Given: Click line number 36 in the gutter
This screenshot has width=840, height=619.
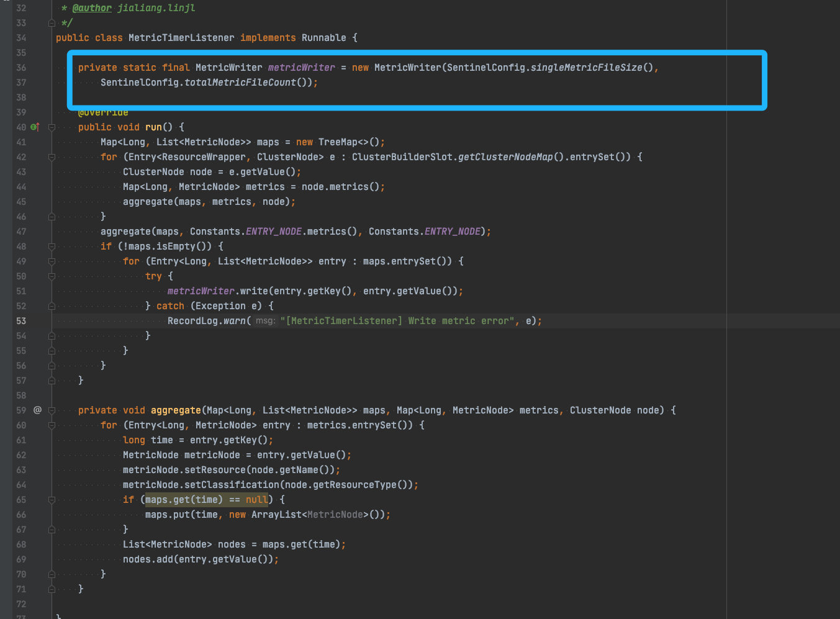Looking at the screenshot, I should 21,68.
